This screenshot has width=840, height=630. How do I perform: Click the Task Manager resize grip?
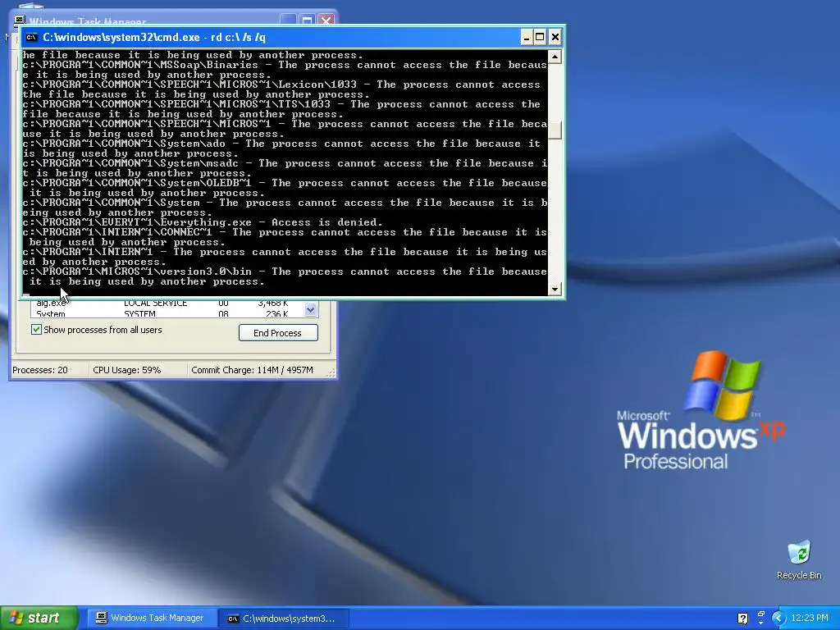[331, 372]
